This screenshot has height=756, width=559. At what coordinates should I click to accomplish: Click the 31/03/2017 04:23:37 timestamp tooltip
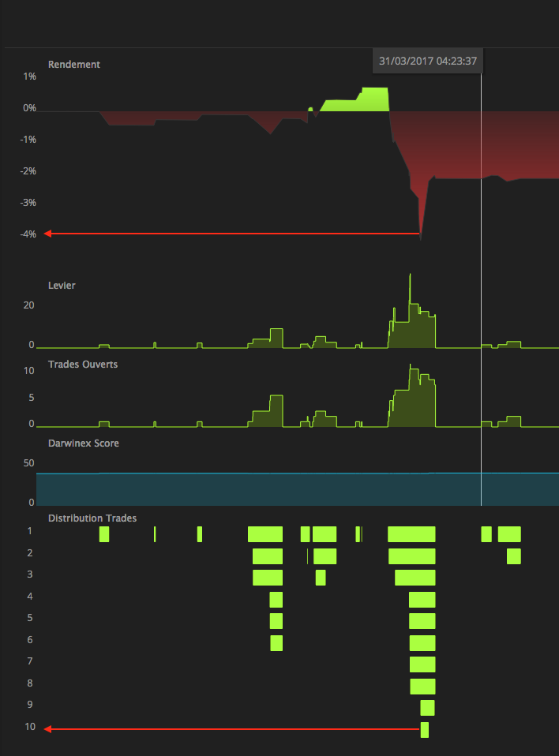(x=427, y=61)
